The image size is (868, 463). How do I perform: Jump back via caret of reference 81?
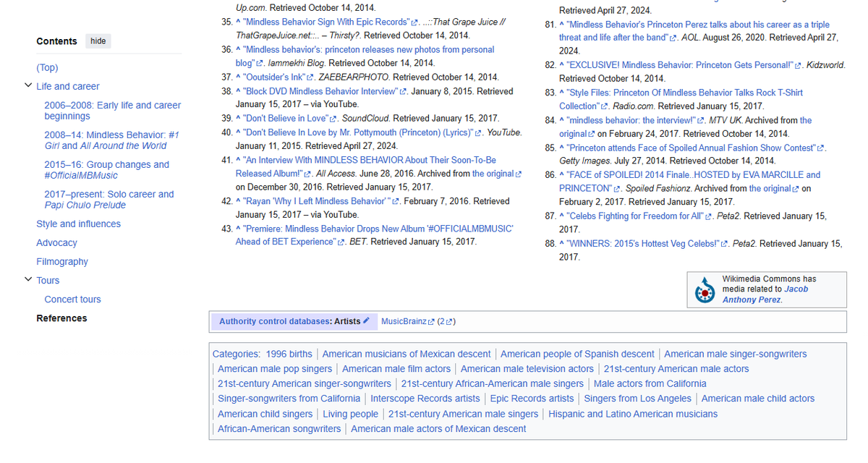(x=563, y=25)
